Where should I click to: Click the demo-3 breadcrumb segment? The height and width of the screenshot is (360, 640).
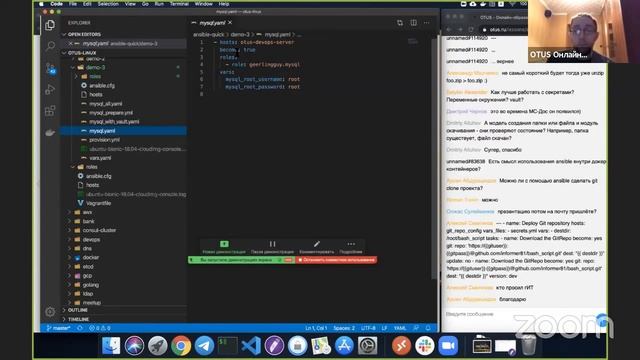point(240,35)
